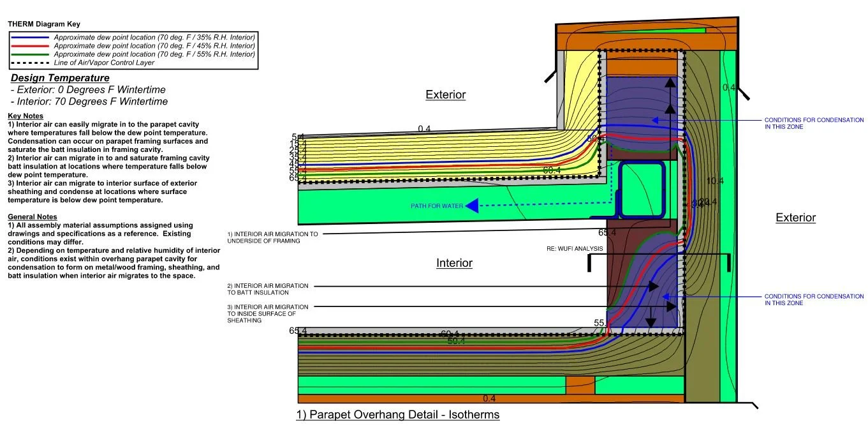Click the General Notes heading
The image size is (868, 443).
click(33, 217)
